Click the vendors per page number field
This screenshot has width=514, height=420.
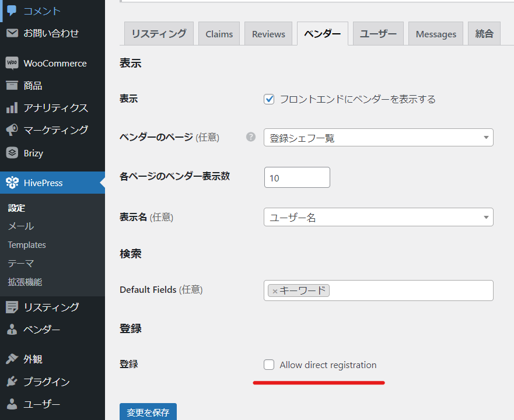tap(297, 178)
